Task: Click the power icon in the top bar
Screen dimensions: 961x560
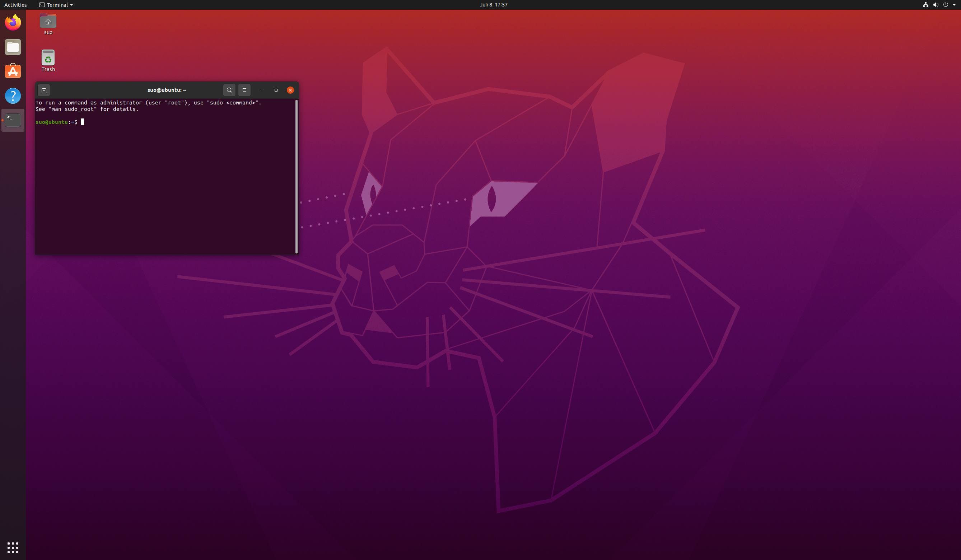Action: 945,5
